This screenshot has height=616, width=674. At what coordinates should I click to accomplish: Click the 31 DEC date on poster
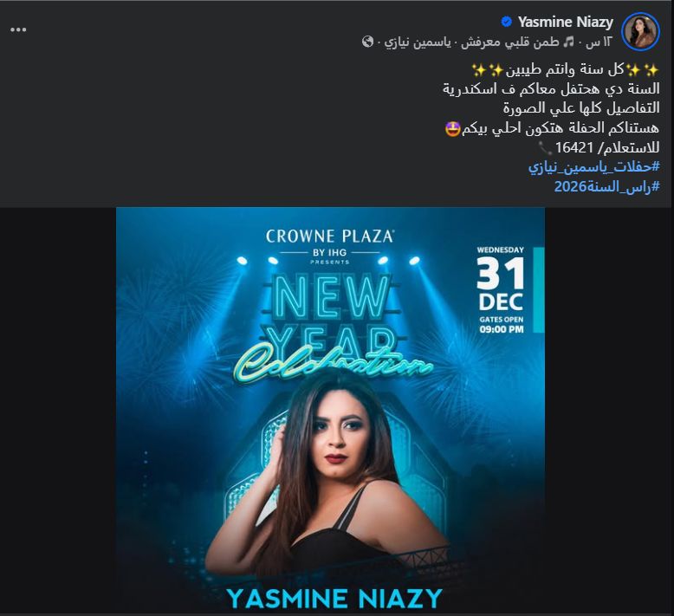501,285
